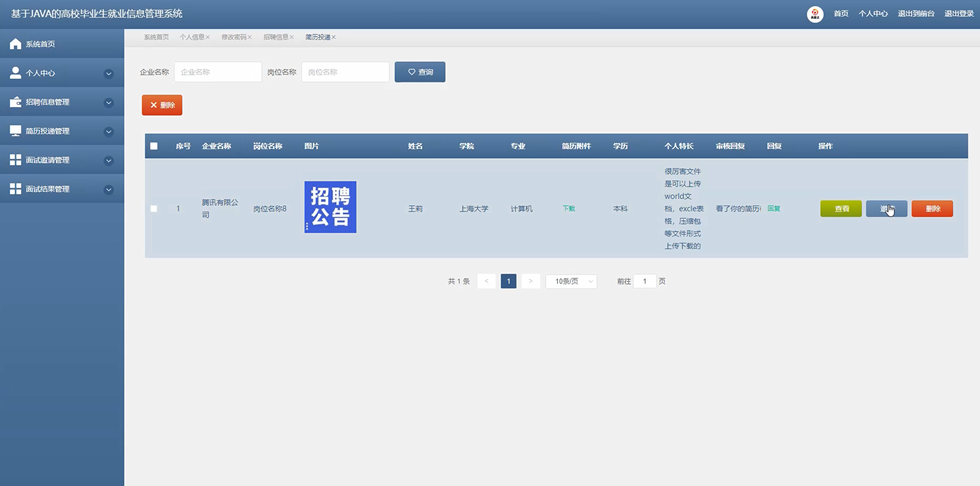
Task: Click the 腾讯有限公司 cell
Action: 220,208
